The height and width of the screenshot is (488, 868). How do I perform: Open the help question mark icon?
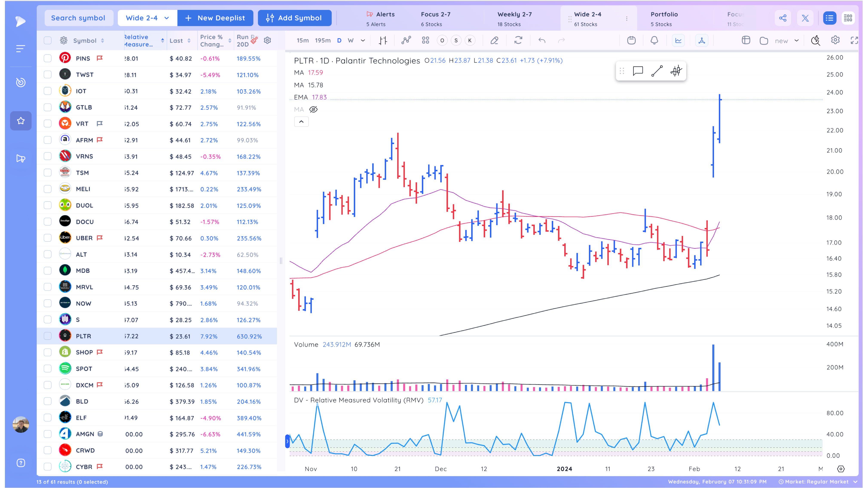pos(21,463)
